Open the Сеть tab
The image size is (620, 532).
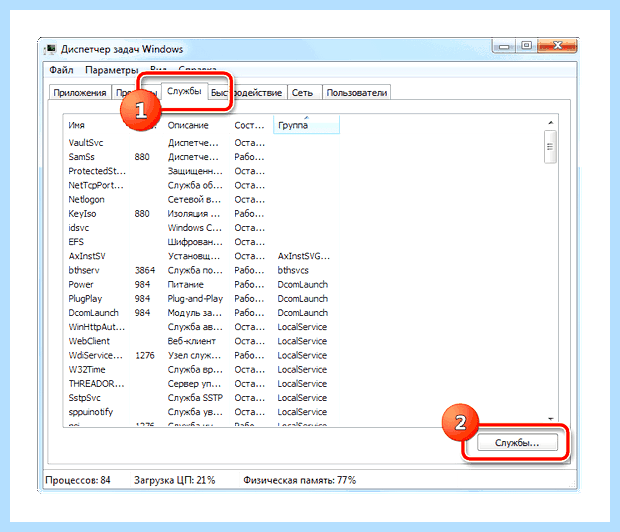coord(302,93)
